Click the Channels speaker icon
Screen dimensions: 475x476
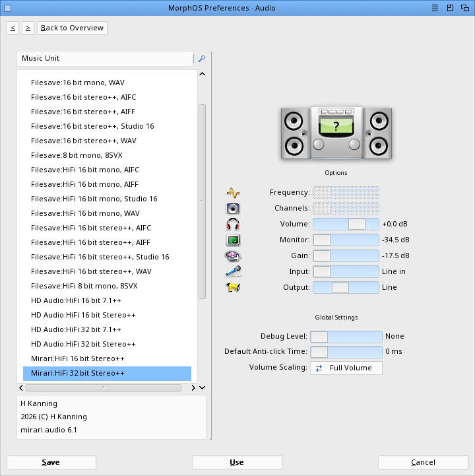tap(233, 209)
